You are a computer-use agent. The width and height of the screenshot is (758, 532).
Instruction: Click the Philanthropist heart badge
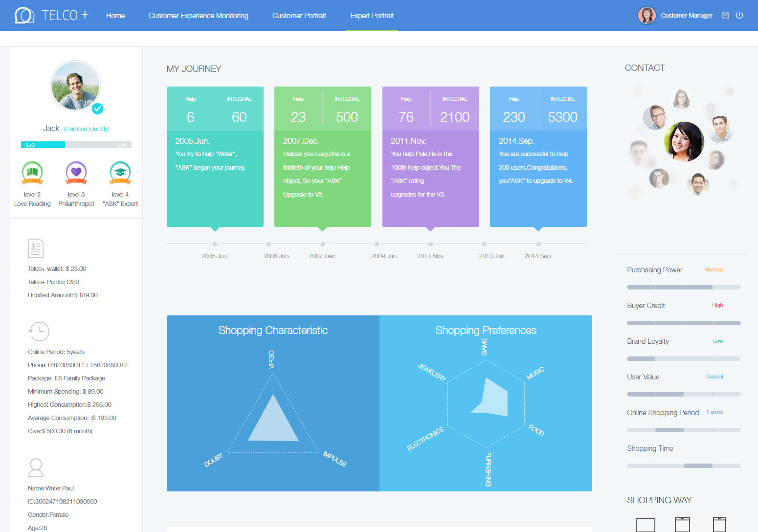(x=76, y=173)
